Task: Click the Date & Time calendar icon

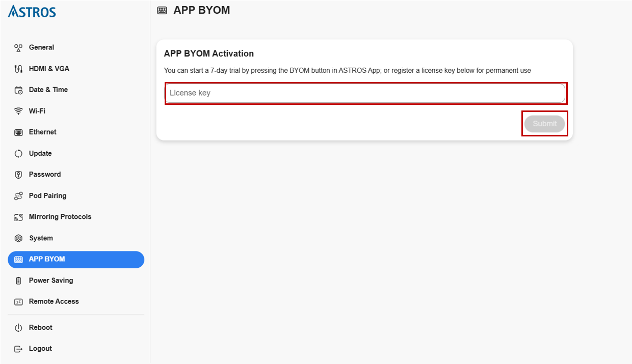Action: point(18,90)
